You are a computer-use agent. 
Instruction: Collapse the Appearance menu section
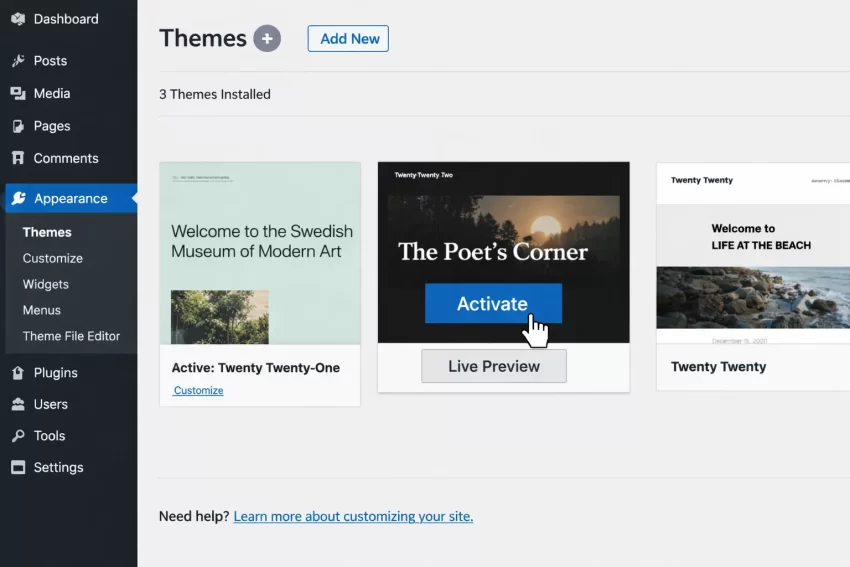[70, 198]
